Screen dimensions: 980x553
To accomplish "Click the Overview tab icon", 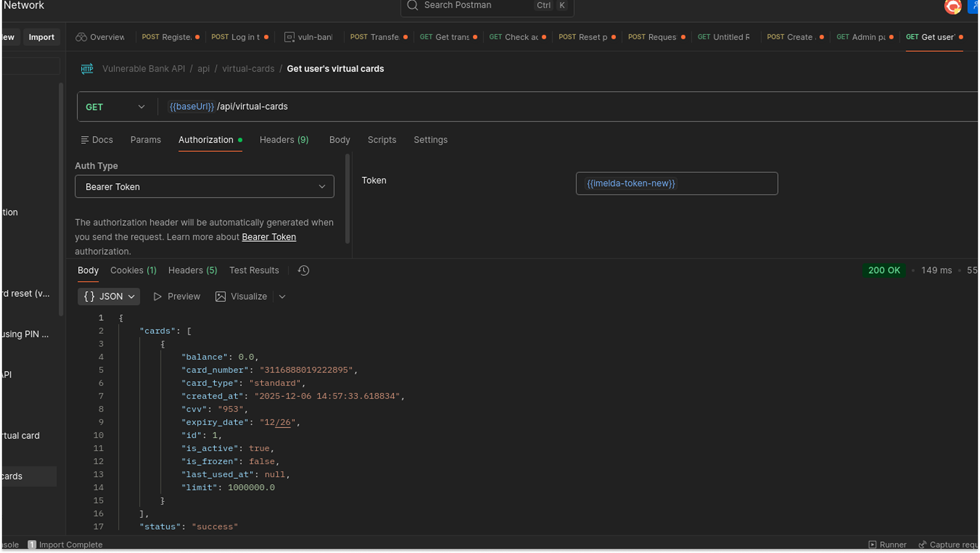I will coord(81,37).
